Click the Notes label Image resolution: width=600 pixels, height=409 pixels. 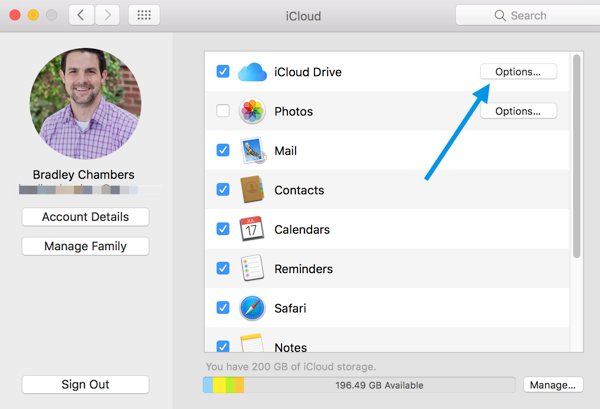[x=290, y=347]
